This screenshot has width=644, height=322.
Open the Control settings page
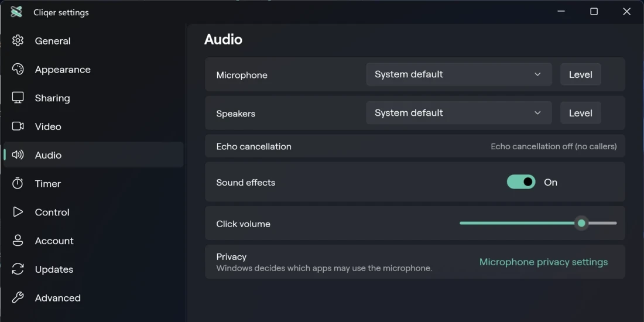tap(94, 212)
